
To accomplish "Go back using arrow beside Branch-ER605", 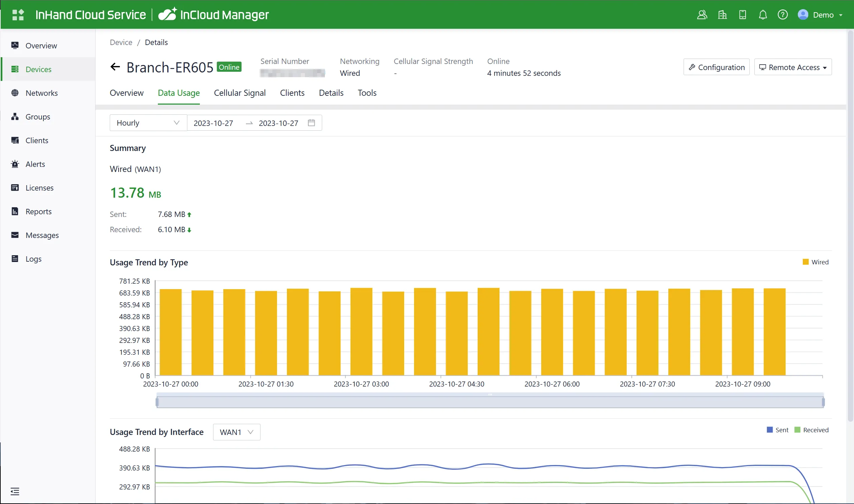I will 115,67.
